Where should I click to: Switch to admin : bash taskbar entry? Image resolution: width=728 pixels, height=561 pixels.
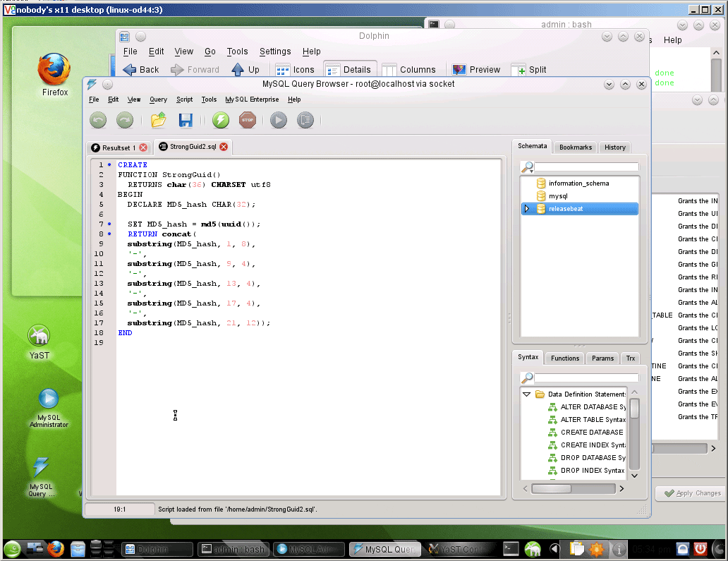233,550
